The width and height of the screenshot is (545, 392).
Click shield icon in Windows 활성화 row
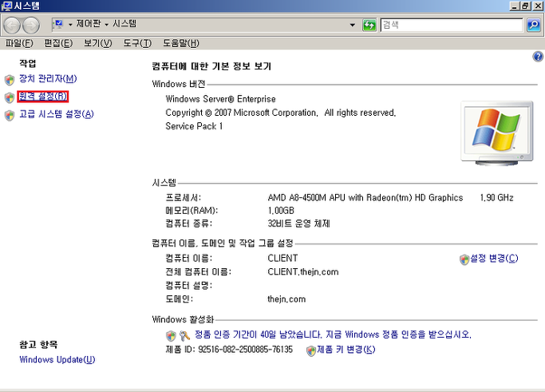(x=171, y=336)
